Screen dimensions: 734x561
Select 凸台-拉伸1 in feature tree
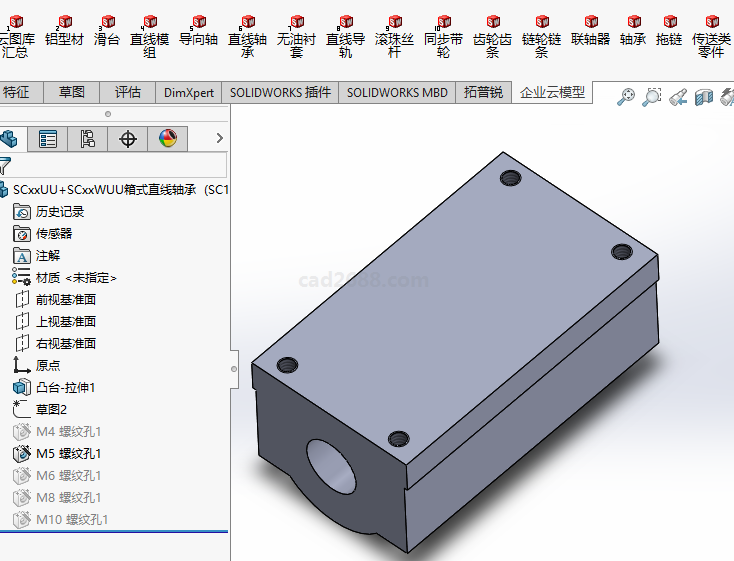[x=65, y=387]
